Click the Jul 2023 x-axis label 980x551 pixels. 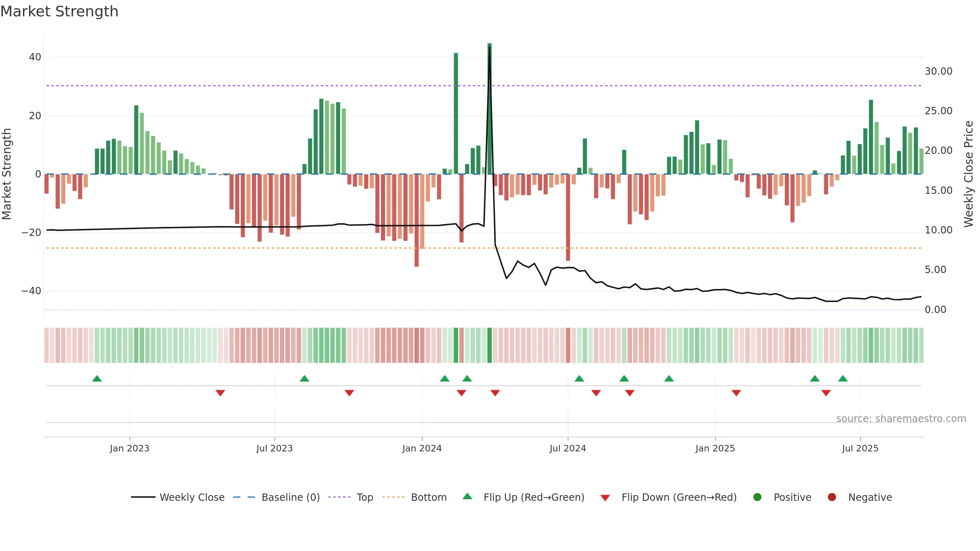point(274,448)
